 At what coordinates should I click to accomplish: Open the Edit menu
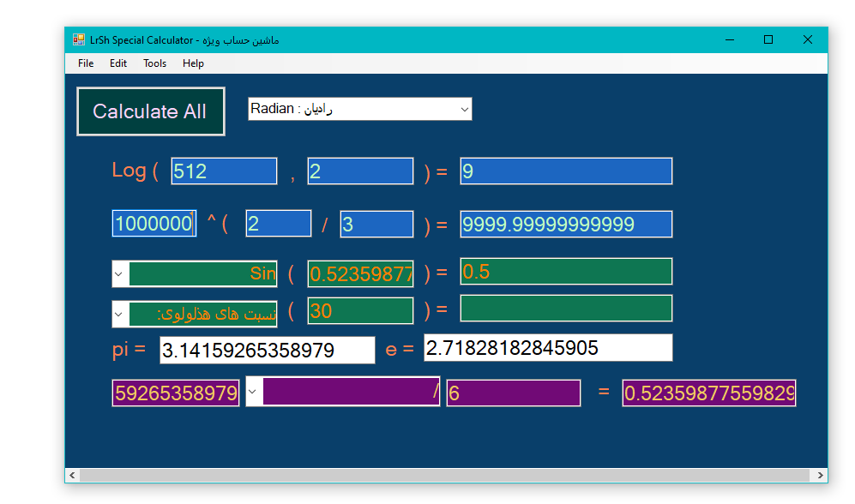pyautogui.click(x=118, y=63)
